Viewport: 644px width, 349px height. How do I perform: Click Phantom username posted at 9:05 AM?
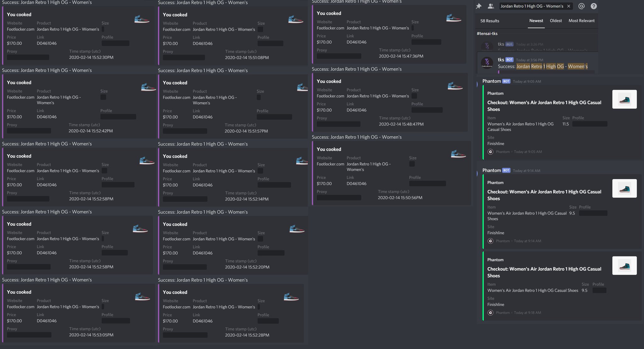[x=491, y=81]
